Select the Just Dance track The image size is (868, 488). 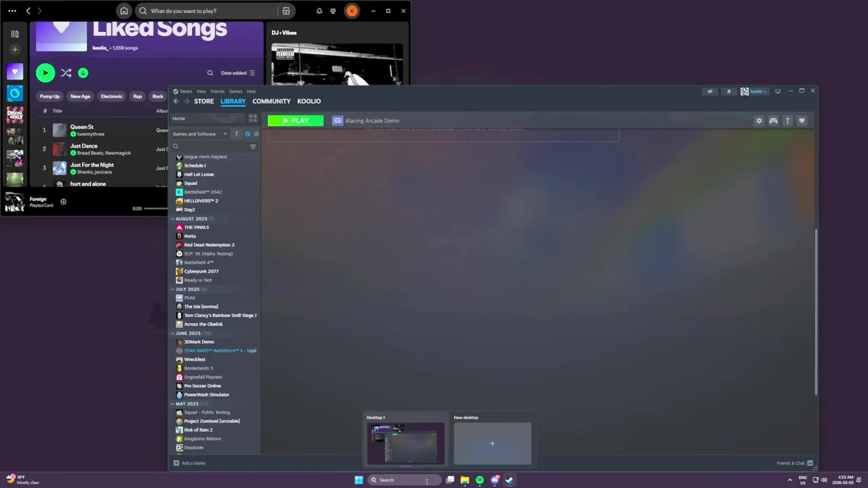(x=102, y=149)
